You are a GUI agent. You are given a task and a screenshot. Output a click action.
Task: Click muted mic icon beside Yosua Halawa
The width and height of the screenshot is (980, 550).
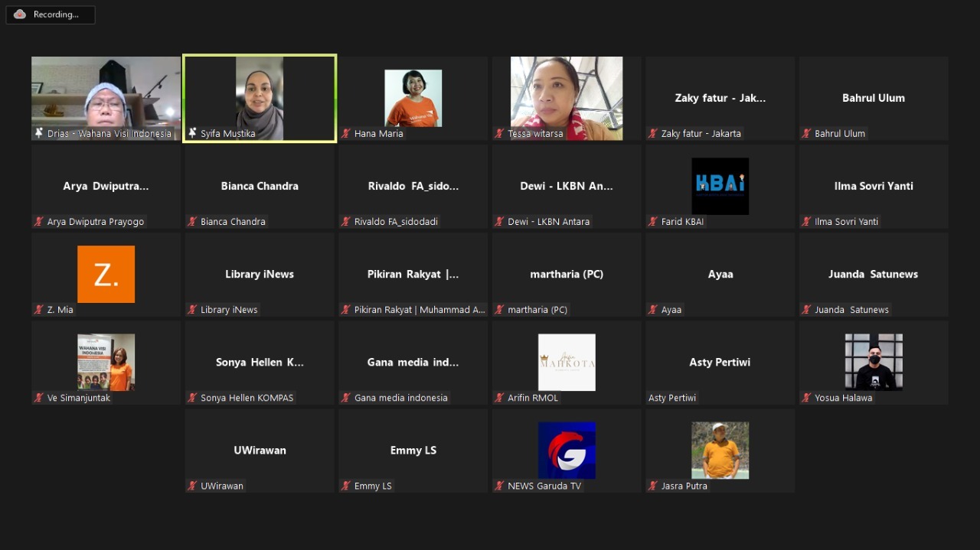point(806,398)
